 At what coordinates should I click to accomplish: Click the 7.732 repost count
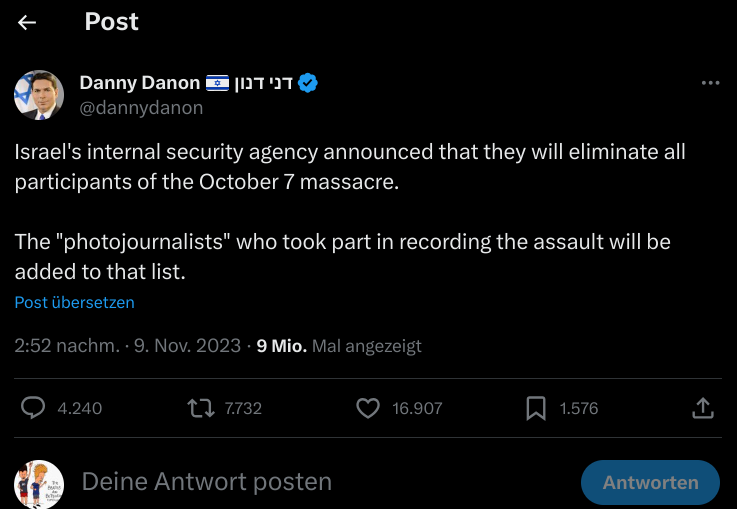pyautogui.click(x=243, y=408)
